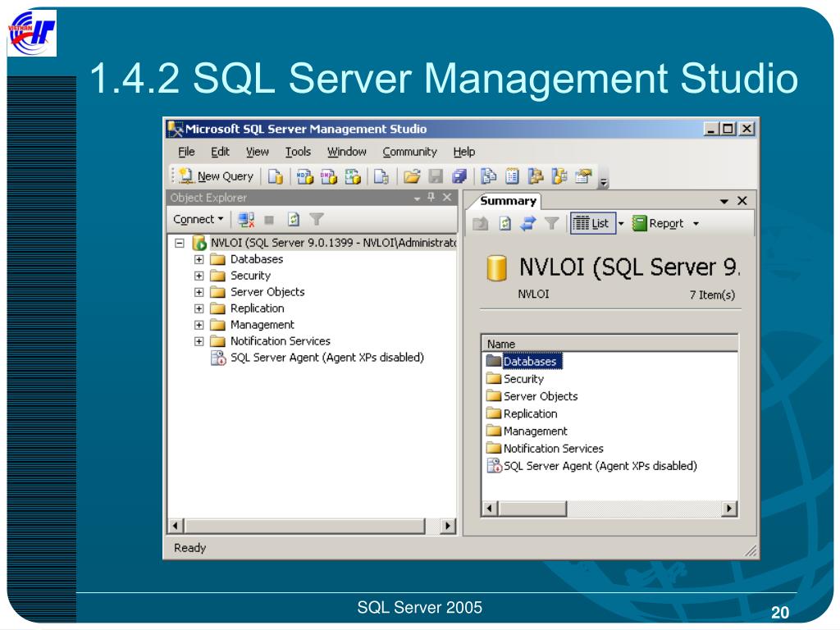Viewport: 840px width, 630px height.
Task: Click the Stop square in Object Explorer
Action: click(x=269, y=220)
